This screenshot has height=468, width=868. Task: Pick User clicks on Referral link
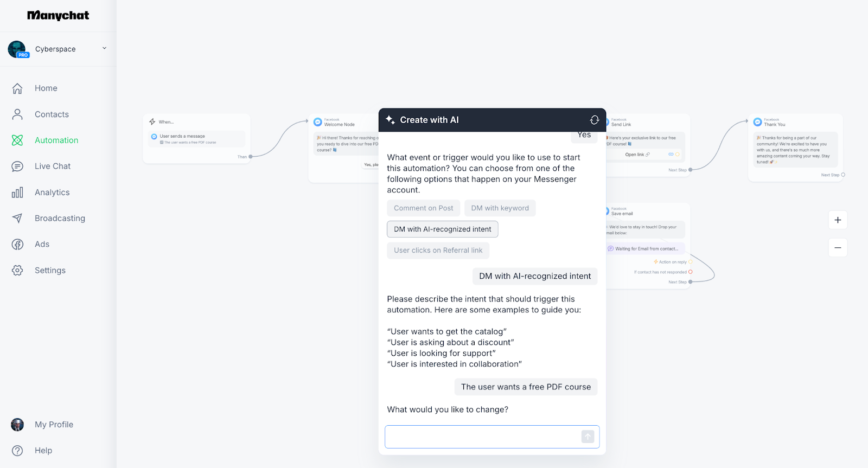(438, 251)
